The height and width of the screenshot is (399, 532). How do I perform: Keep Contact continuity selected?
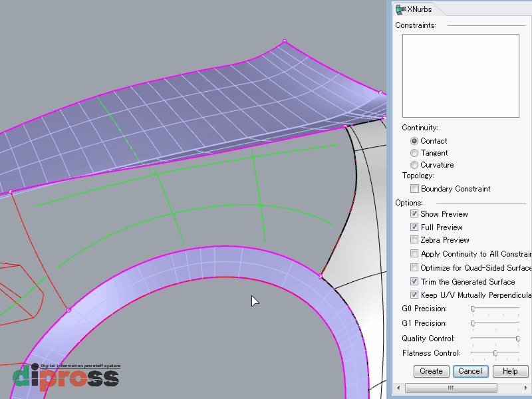[x=414, y=141]
